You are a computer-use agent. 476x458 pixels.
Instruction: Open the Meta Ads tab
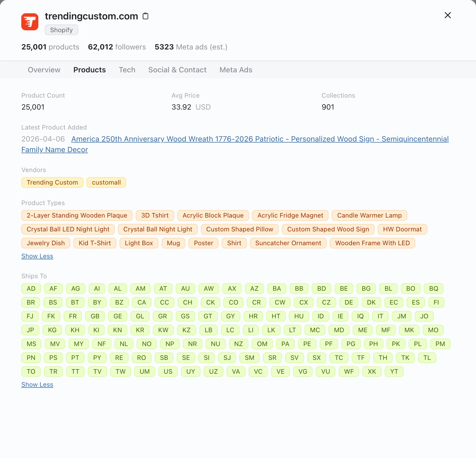(x=236, y=70)
